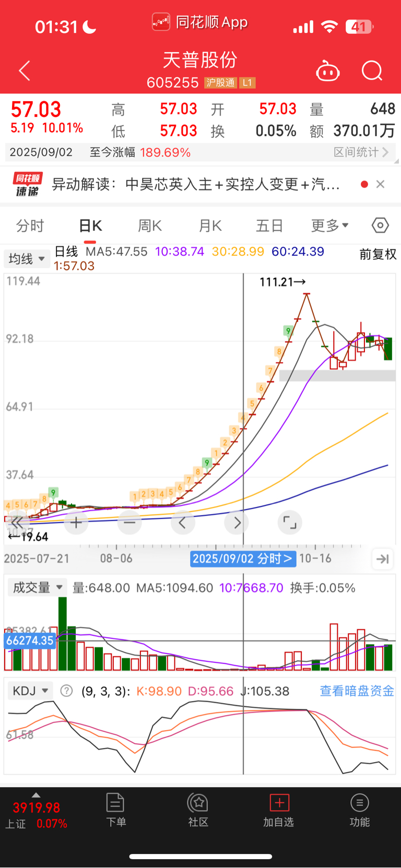The image size is (401, 868).
Task: Open 区间统计 range statistics
Action: (361, 152)
